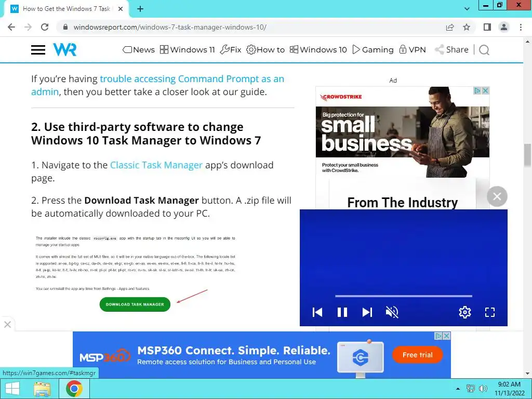Screen dimensions: 532x399
Task: Click the scrollbar up arrow
Action: click(527, 42)
